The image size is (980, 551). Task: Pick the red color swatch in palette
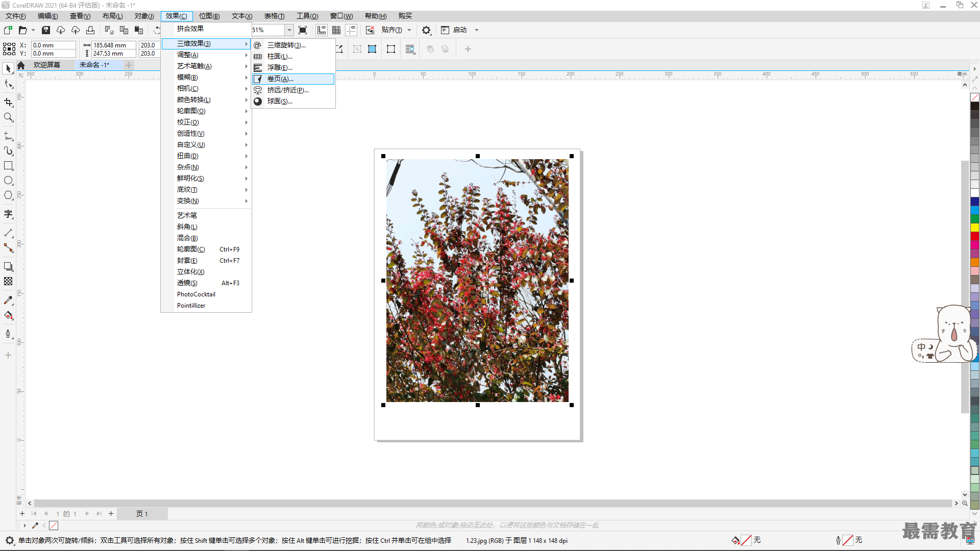(x=975, y=236)
